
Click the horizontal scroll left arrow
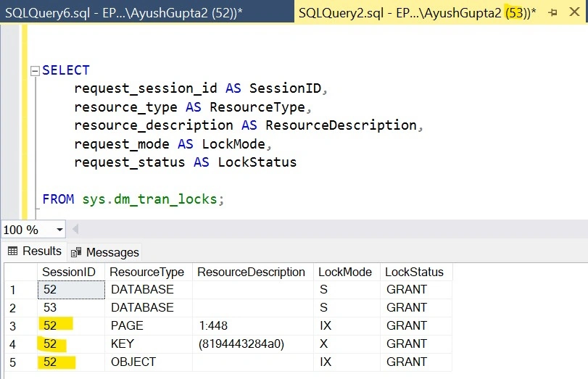(x=75, y=229)
